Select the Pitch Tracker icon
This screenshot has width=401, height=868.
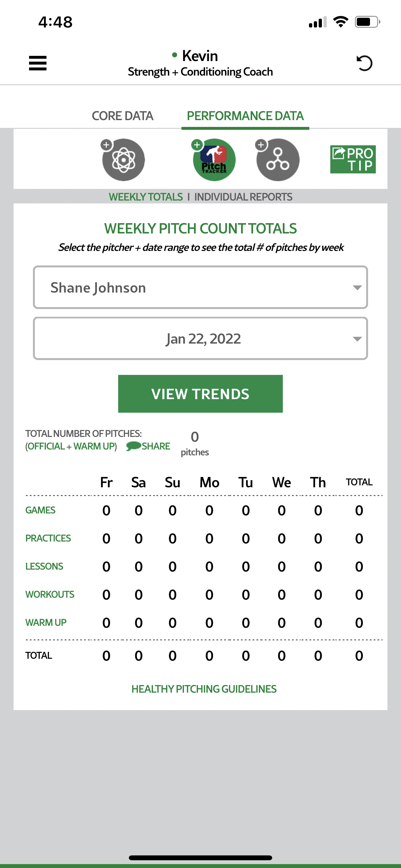[214, 160]
